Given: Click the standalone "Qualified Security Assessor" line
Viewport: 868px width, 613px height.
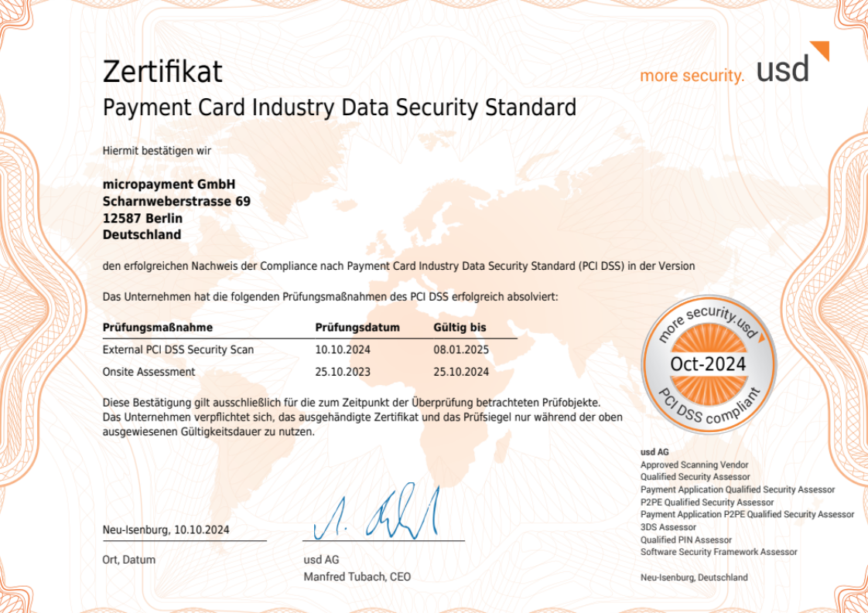Looking at the screenshot, I should click(695, 477).
